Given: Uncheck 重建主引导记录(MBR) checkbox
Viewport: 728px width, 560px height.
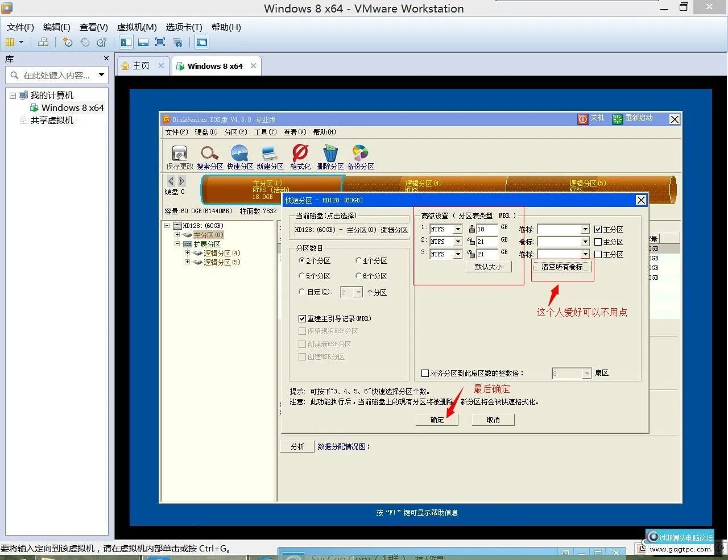Looking at the screenshot, I should (x=303, y=319).
